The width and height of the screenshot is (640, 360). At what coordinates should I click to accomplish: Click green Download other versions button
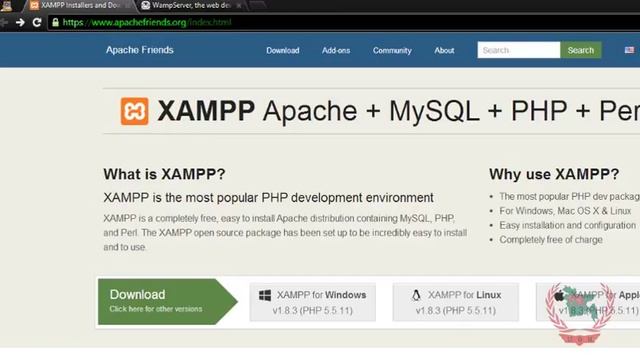167,302
